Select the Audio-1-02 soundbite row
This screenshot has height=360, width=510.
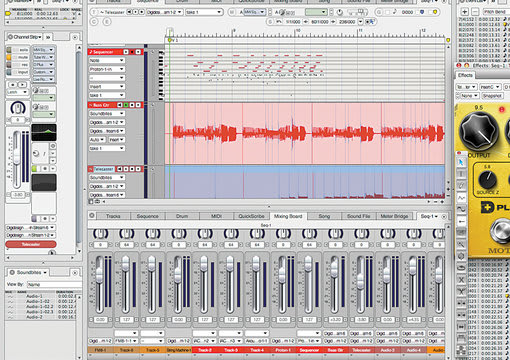pyautogui.click(x=41, y=301)
